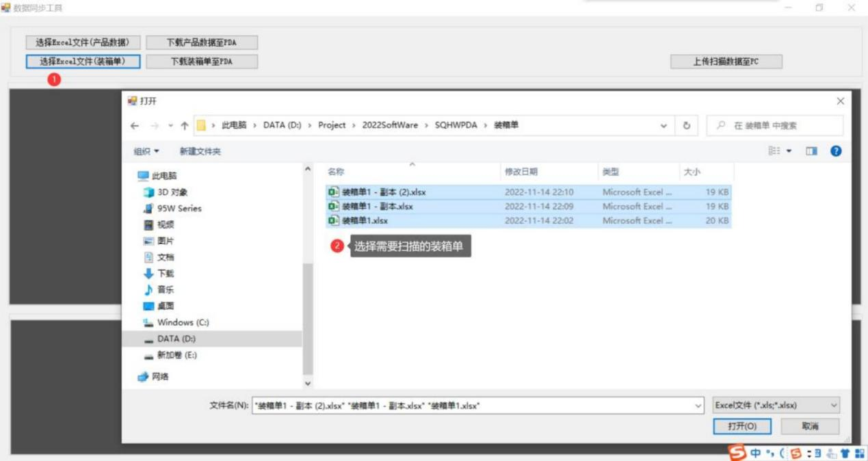Click 下载装箱单至PDA button
The width and height of the screenshot is (868, 461).
coord(202,62)
